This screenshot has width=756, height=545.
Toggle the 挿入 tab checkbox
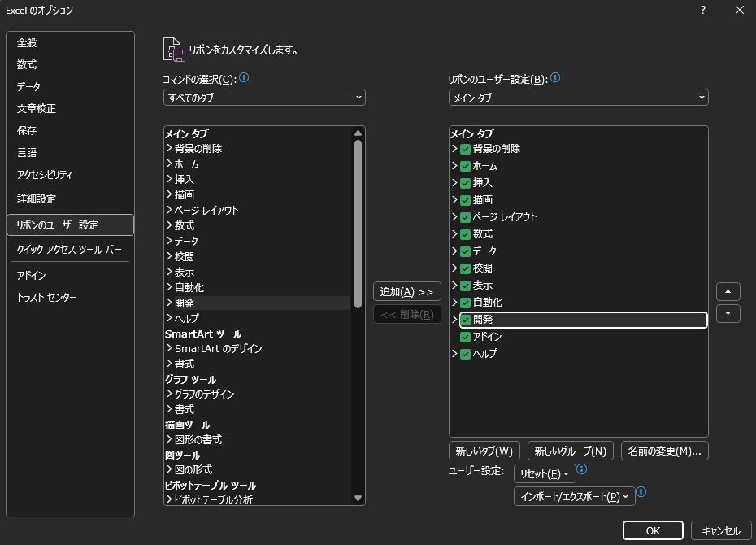(x=465, y=183)
